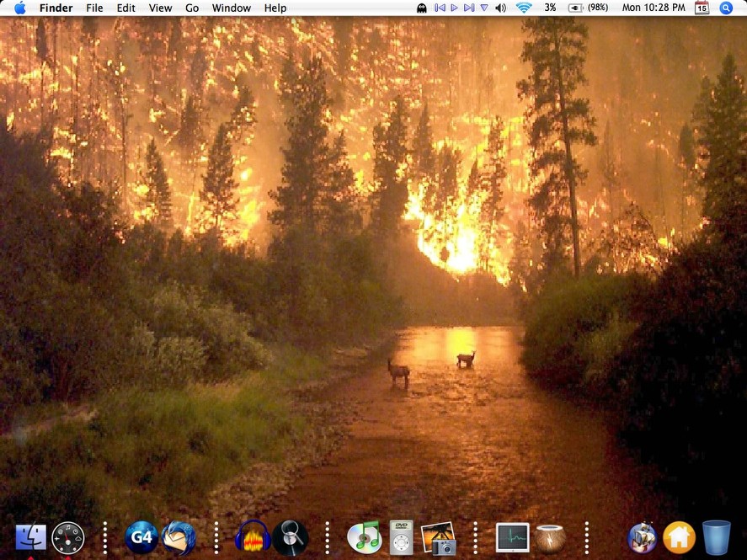
Task: Open the battery status menu showing 98%
Action: click(x=589, y=8)
